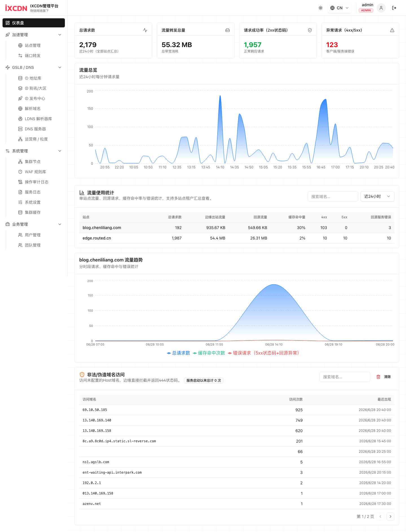This screenshot has width=406, height=532.
Task: Click the warning icon on 异常请求 card
Action: 392,30
